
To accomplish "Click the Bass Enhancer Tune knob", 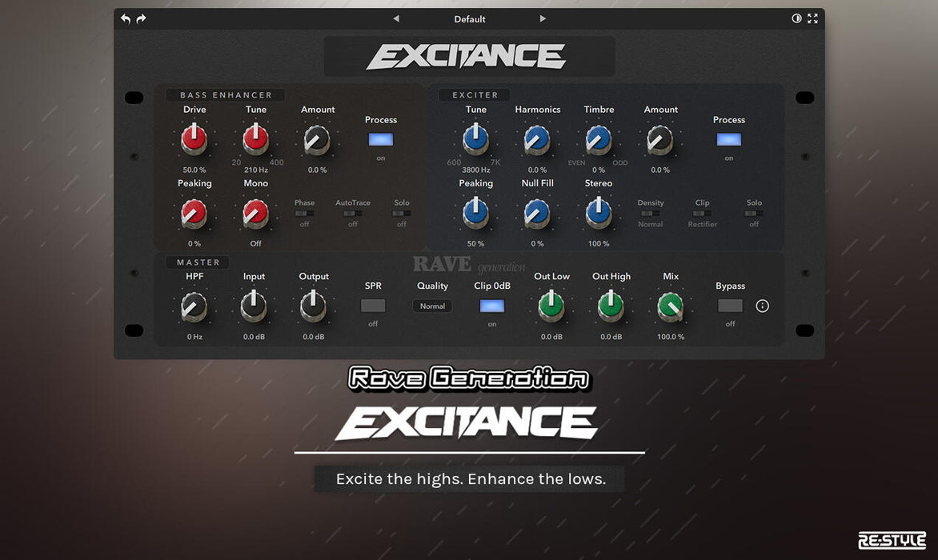I will (x=255, y=138).
